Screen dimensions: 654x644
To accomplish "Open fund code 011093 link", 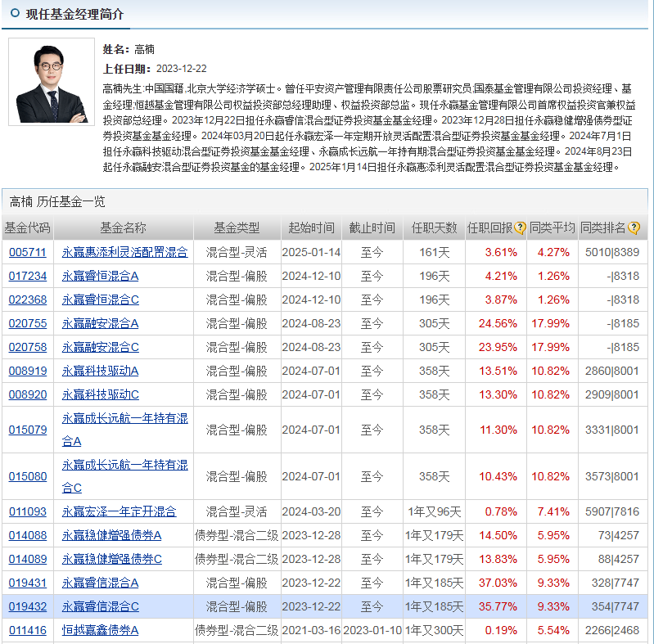I will (28, 511).
